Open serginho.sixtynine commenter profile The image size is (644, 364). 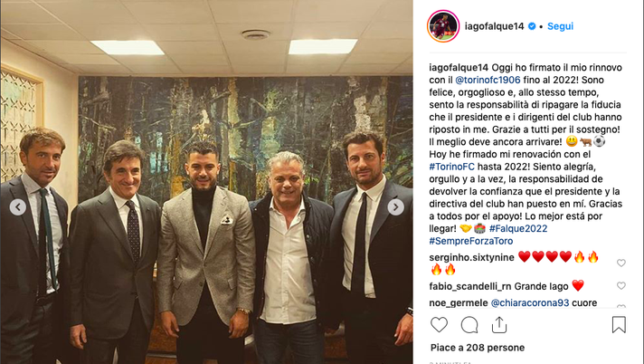471,257
